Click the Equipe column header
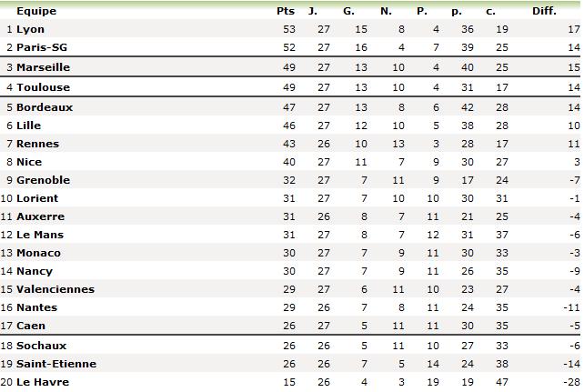Screen dimensions: 584x392 [36, 11]
